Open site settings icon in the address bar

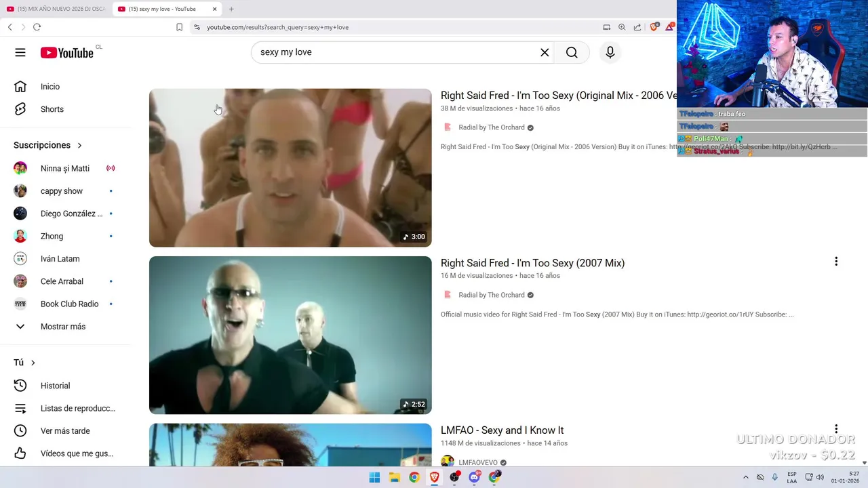tap(197, 27)
